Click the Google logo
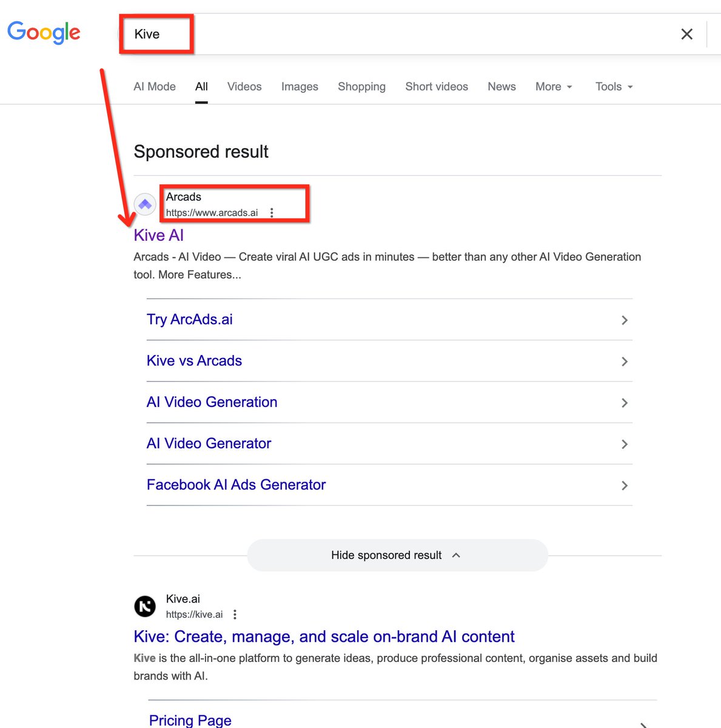The height and width of the screenshot is (728, 721). click(x=44, y=33)
